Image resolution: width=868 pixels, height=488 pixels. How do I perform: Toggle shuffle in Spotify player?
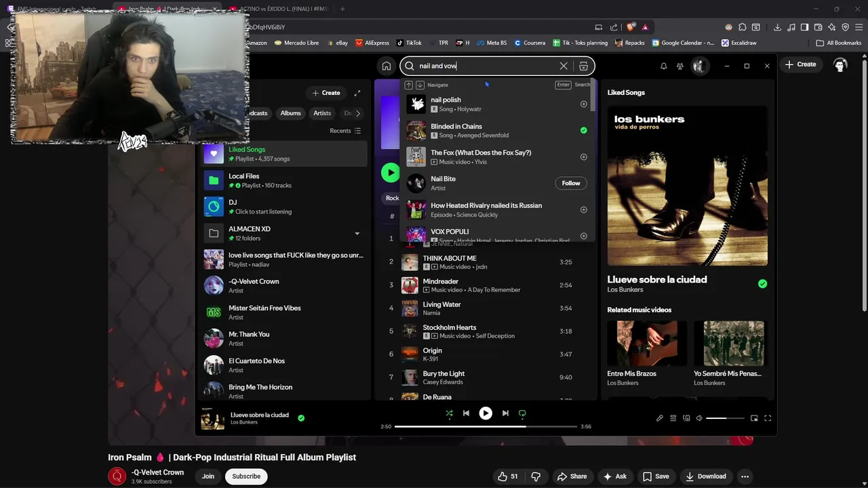point(449,413)
